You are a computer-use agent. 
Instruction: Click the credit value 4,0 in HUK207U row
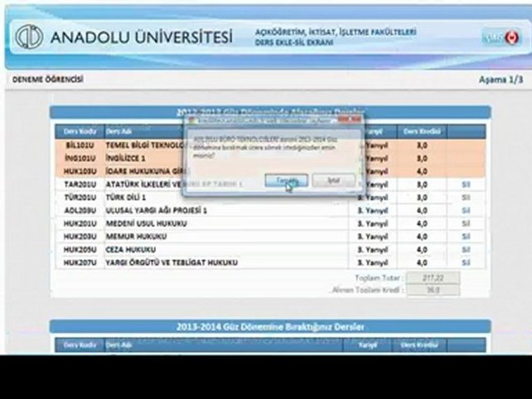422,263
